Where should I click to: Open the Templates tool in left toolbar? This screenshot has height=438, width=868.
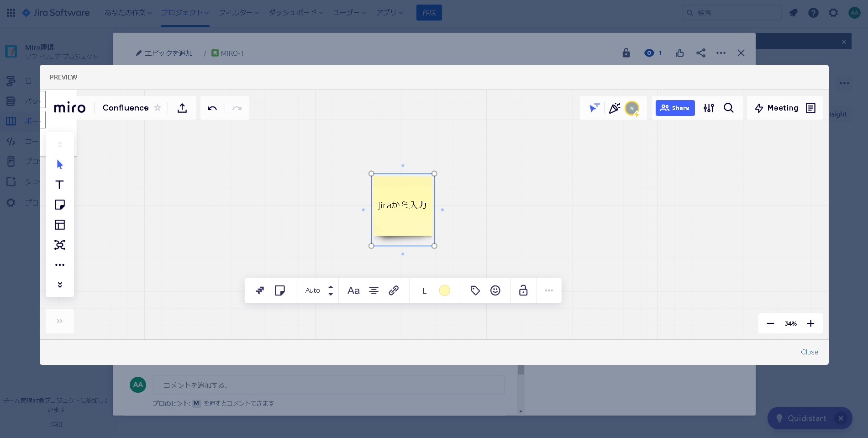coord(59,225)
